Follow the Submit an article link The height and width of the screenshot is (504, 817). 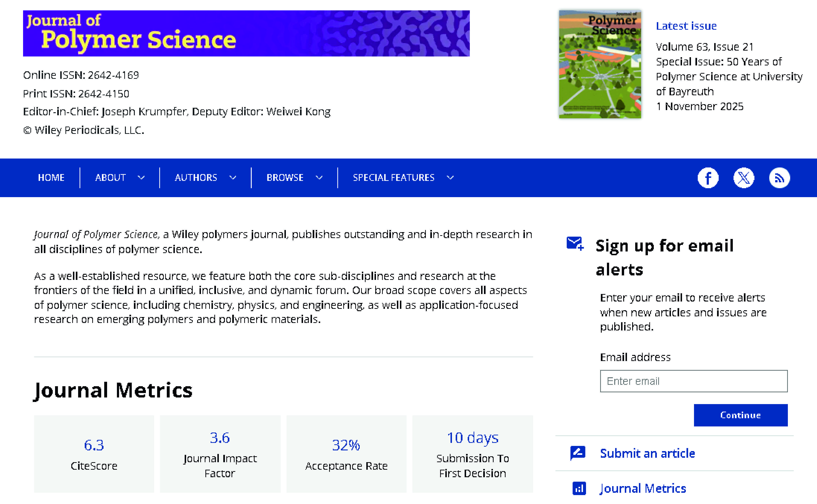click(647, 453)
